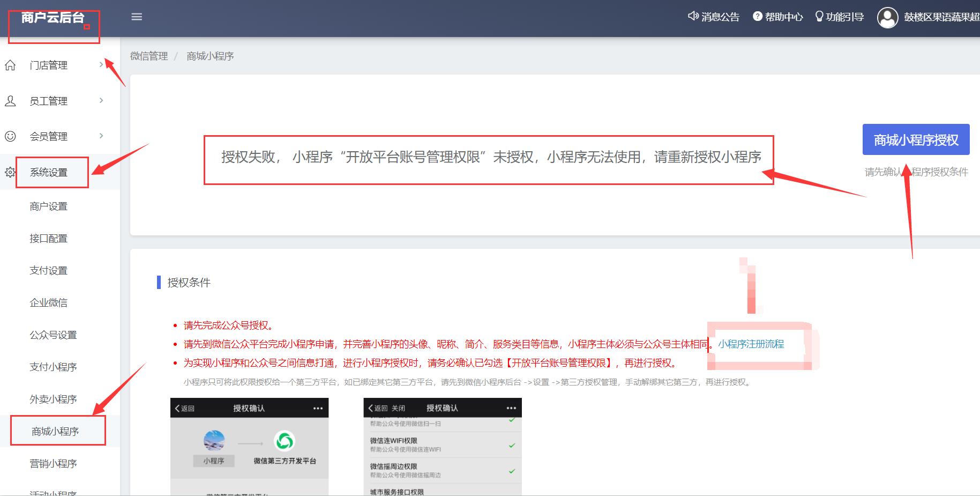
Task: Click the 授权失败 error message text
Action: 491,157
